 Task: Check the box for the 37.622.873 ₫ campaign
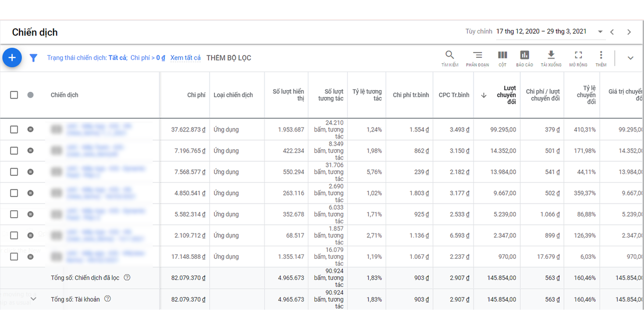tap(14, 129)
